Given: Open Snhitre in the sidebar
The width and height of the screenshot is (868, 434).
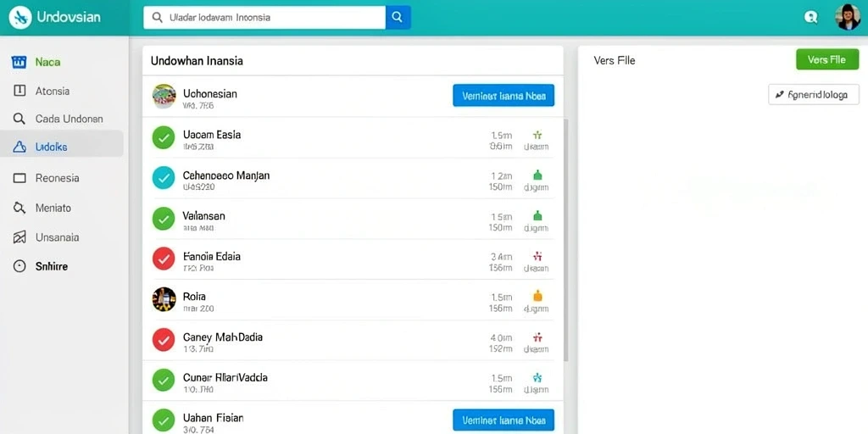Looking at the screenshot, I should tap(52, 266).
